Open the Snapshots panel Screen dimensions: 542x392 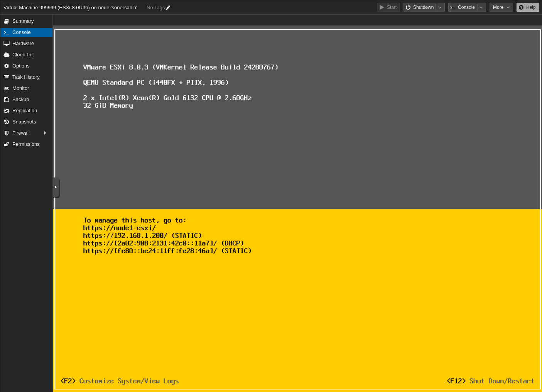pyautogui.click(x=24, y=122)
